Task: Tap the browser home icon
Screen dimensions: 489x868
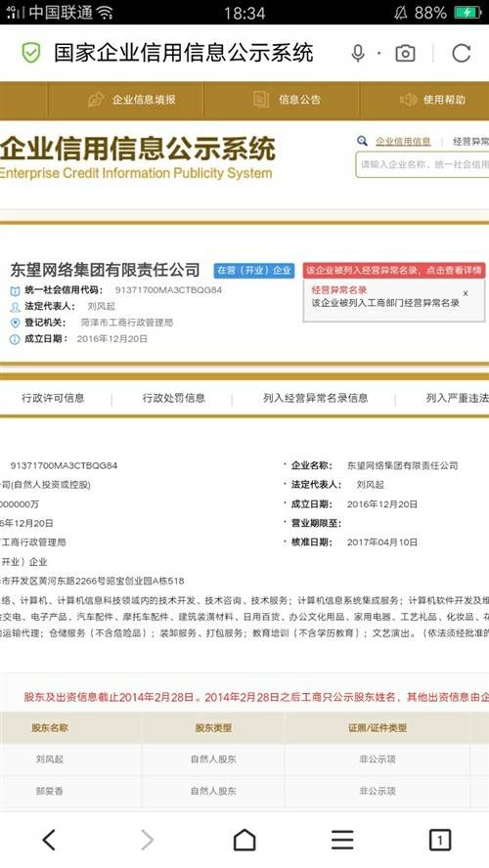Action: [244, 840]
